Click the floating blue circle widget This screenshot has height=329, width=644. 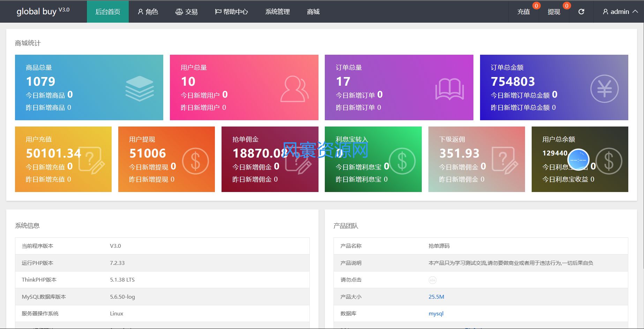pyautogui.click(x=578, y=160)
